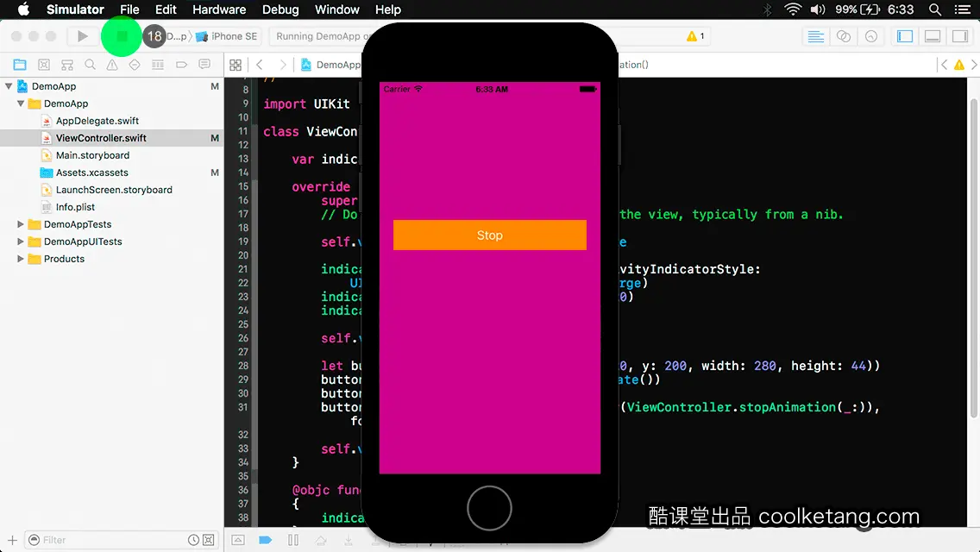Open the Project navigator folder icon

(20, 65)
